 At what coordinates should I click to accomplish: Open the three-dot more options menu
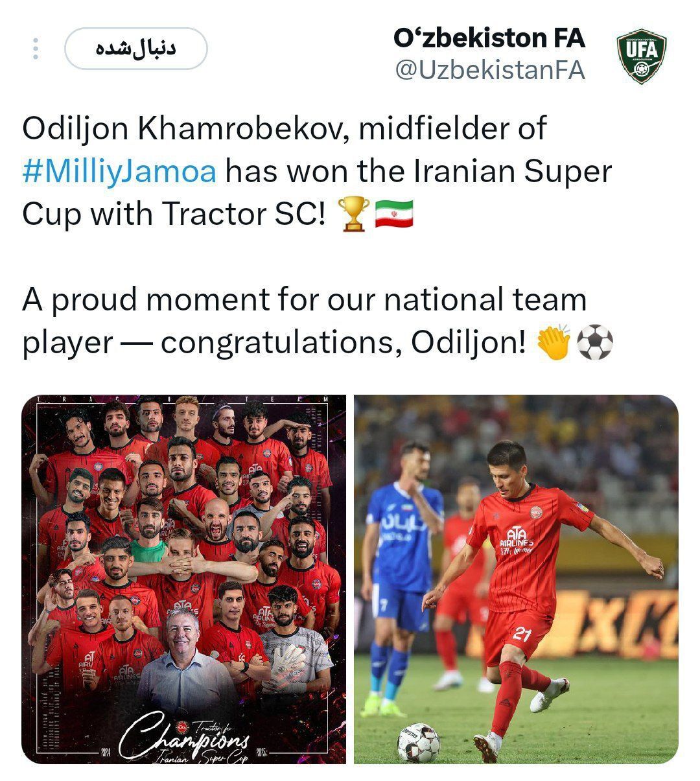pos(36,49)
